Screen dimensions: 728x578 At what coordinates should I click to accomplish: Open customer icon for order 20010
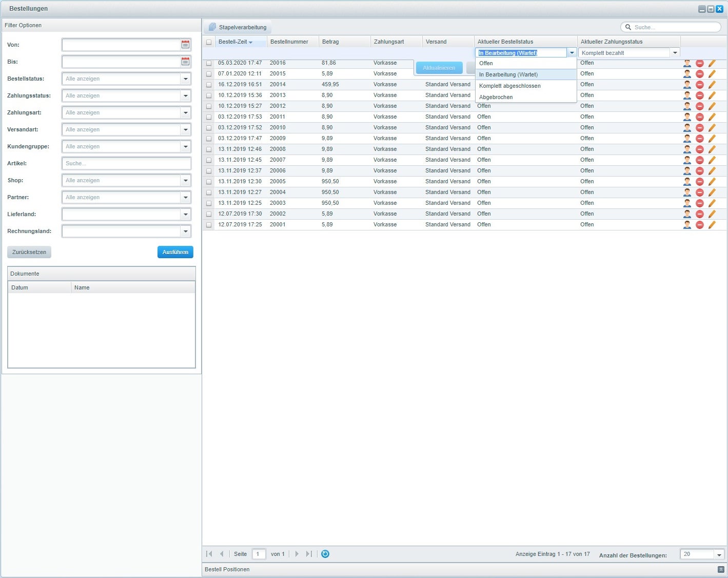687,128
